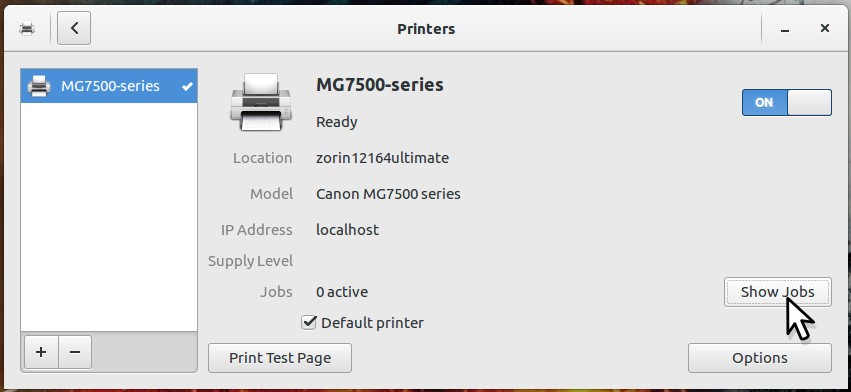This screenshot has width=851, height=392.
Task: Edit the Location value zorin12164ultimate
Action: [x=382, y=158]
